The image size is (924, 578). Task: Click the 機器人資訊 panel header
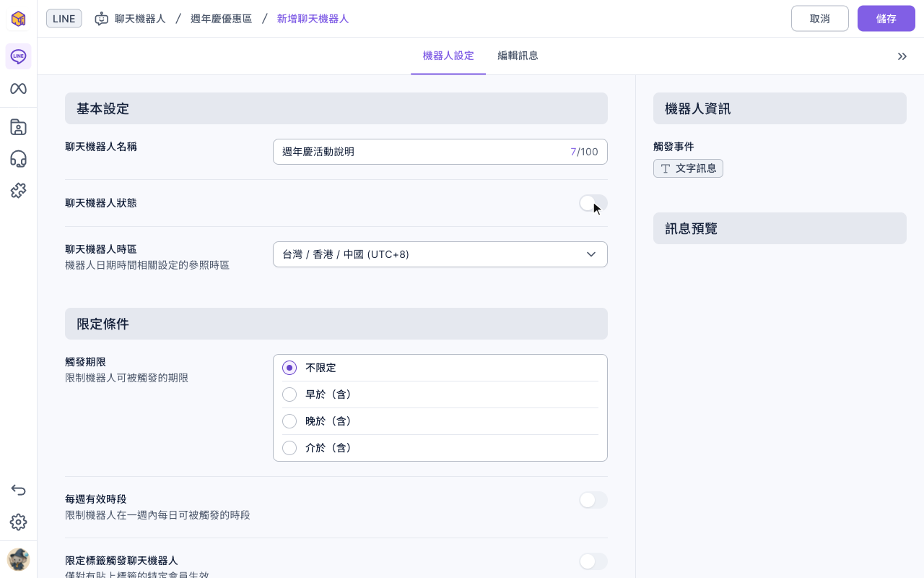click(x=780, y=108)
